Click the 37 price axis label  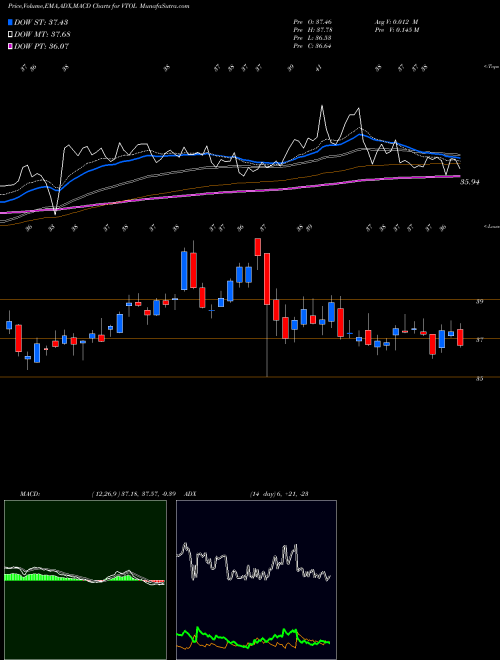[479, 340]
